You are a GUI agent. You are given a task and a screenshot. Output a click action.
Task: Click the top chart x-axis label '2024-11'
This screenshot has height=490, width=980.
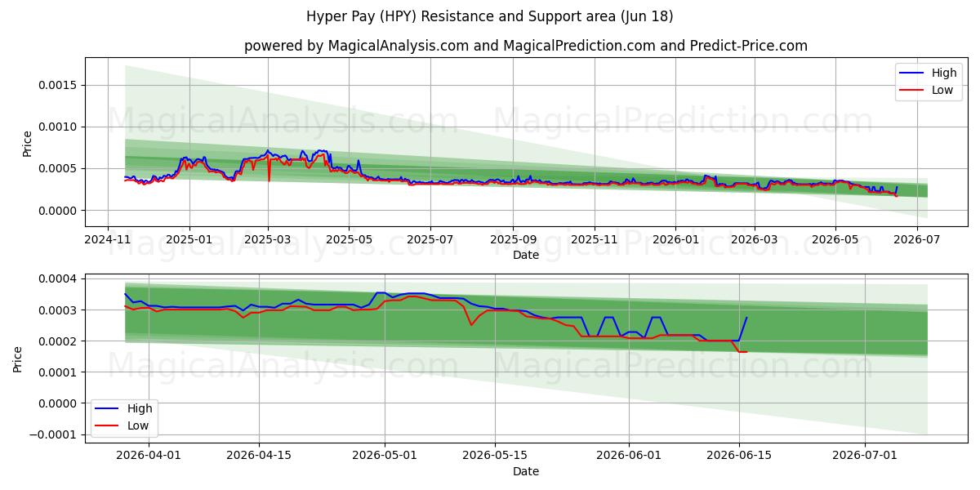click(x=109, y=240)
